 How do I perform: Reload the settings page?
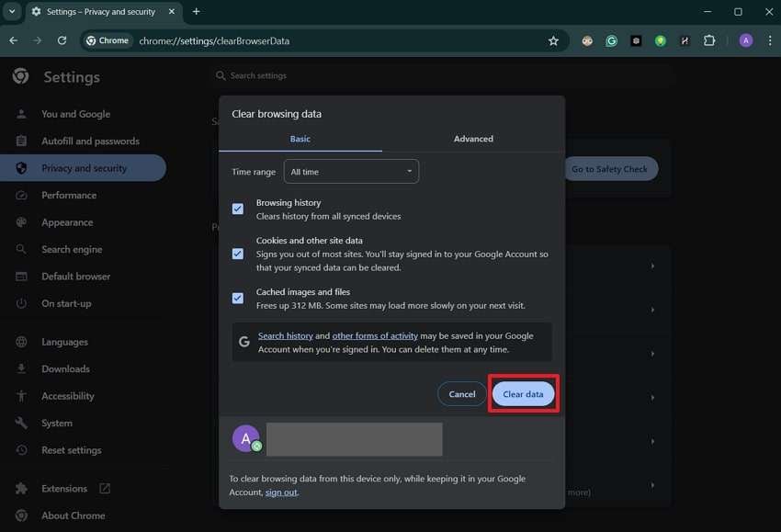pos(62,40)
